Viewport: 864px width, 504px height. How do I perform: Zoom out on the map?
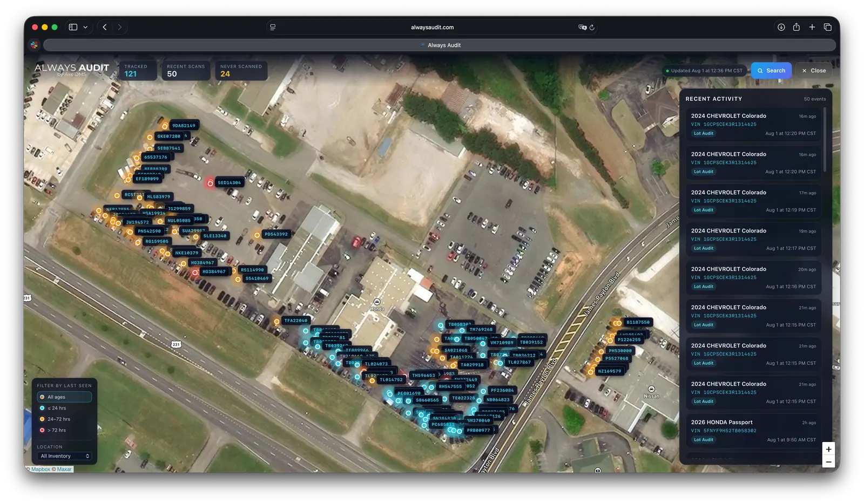pos(828,462)
